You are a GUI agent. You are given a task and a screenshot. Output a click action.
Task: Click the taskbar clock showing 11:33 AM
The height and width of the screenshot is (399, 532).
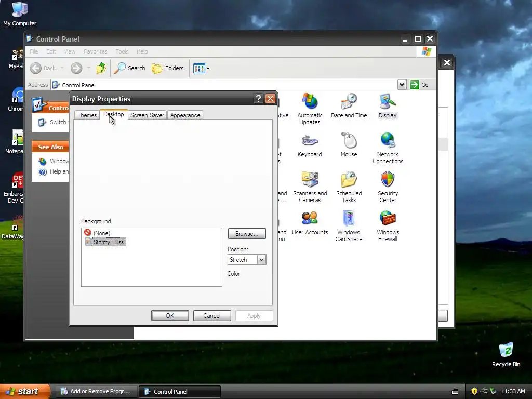(513, 392)
